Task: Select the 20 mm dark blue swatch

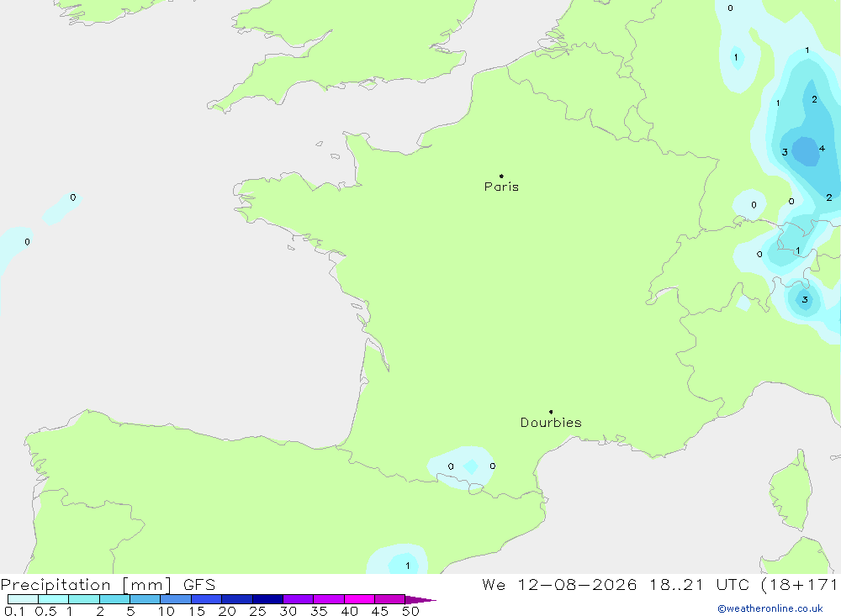Action: [236, 599]
